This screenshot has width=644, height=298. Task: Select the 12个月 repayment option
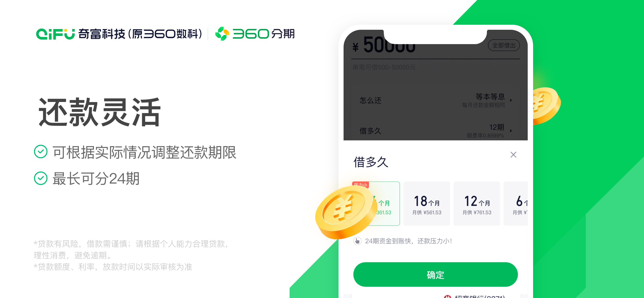tap(477, 203)
